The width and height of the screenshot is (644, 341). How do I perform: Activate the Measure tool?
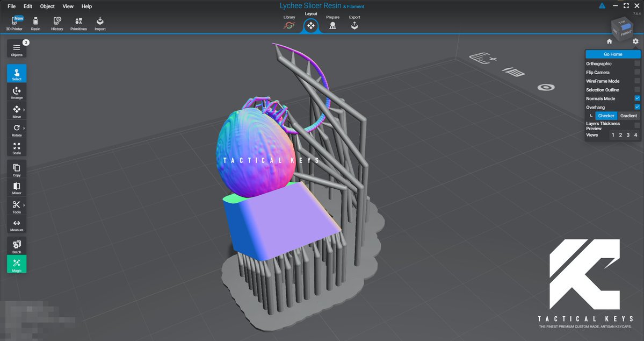pyautogui.click(x=17, y=225)
